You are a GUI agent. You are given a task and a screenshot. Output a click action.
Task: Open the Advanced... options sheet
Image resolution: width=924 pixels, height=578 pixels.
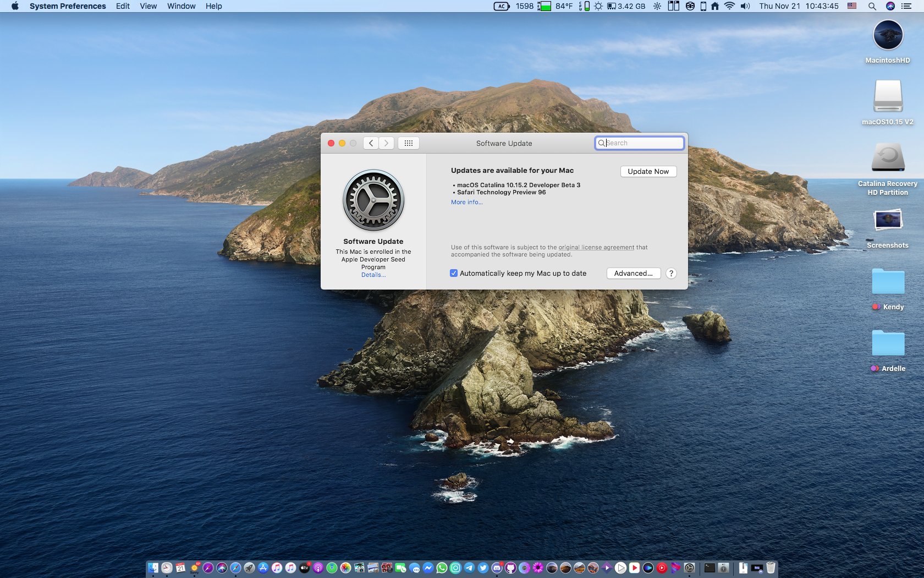(633, 274)
